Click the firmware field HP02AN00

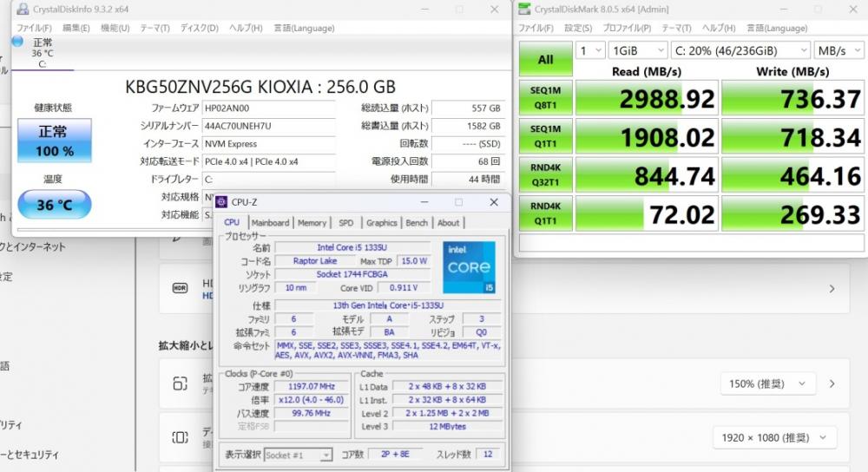pos(269,108)
